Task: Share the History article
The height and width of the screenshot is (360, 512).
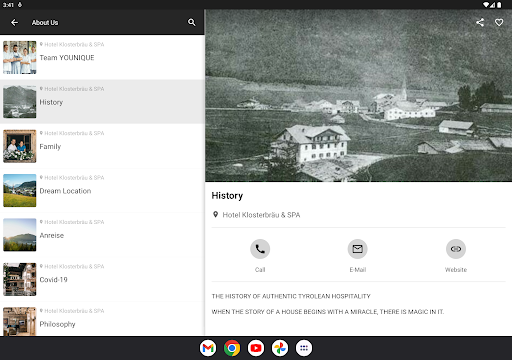Action: click(480, 22)
